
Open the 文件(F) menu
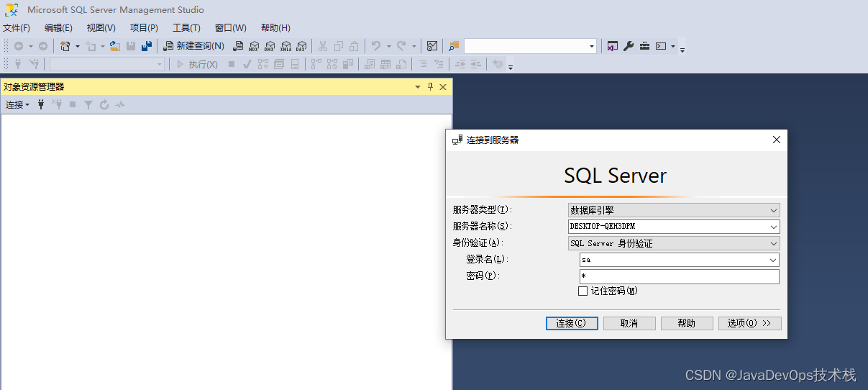pos(17,28)
